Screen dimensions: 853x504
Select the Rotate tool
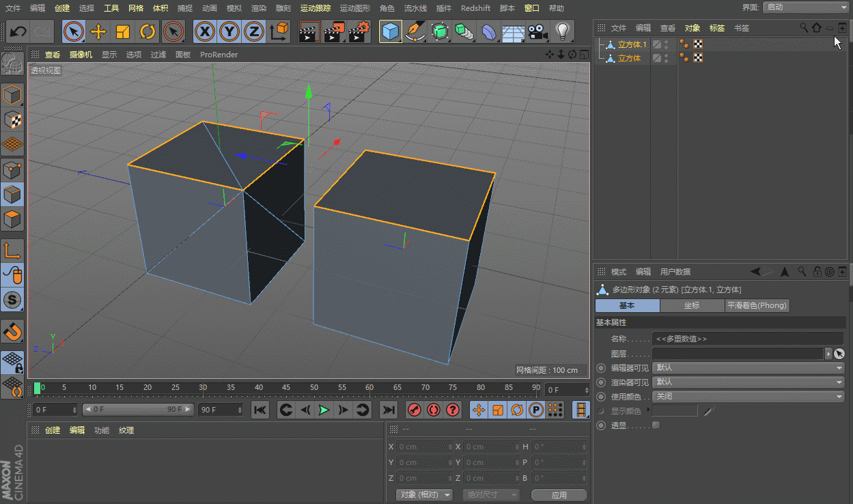[148, 32]
